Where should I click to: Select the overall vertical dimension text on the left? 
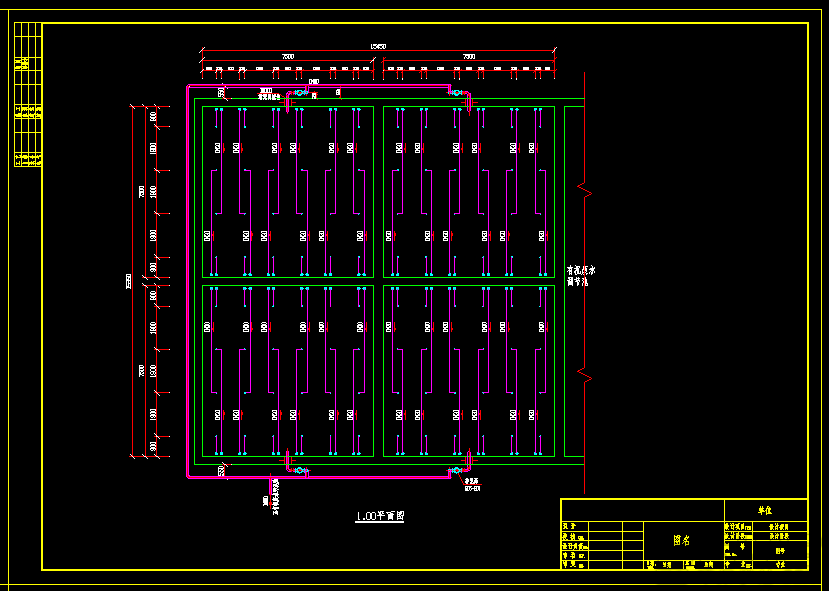[x=128, y=281]
